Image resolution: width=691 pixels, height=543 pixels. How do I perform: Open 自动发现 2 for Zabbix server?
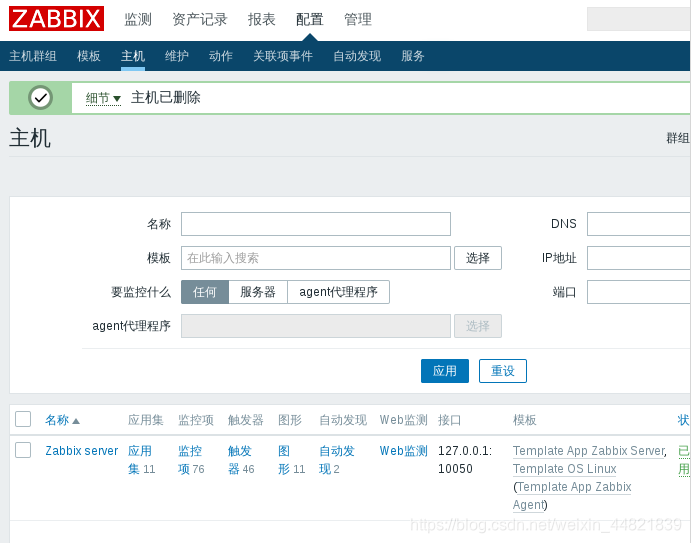[337, 460]
